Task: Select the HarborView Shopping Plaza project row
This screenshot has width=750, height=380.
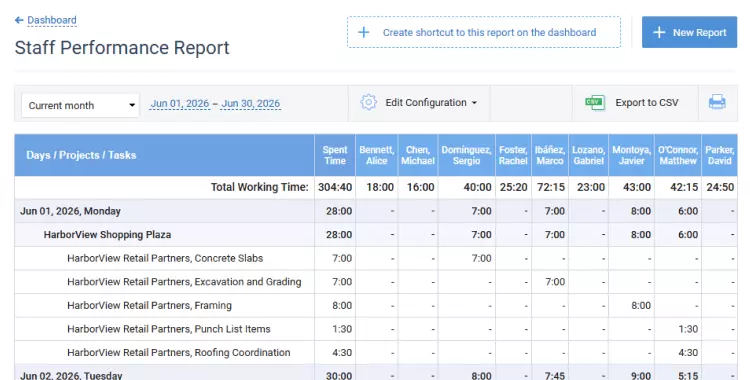Action: coord(375,235)
